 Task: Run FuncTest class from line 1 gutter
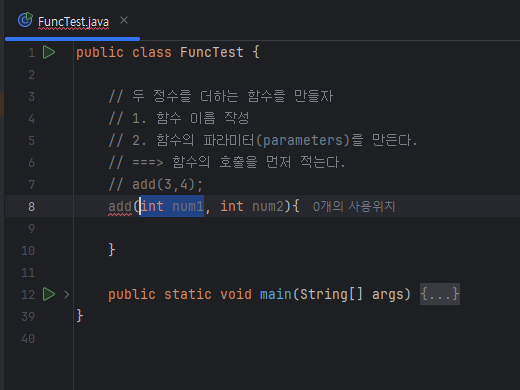pos(49,52)
